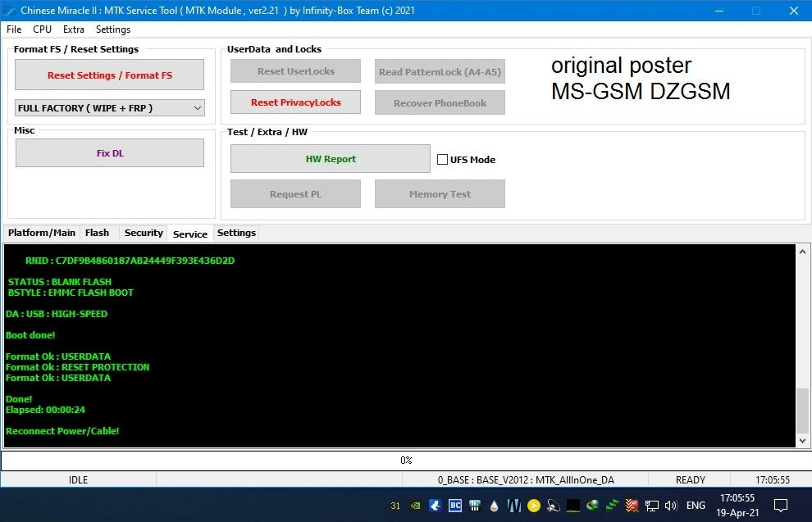Image resolution: width=812 pixels, height=522 pixels.
Task: Click the NVIDIA tray icon
Action: point(415,506)
